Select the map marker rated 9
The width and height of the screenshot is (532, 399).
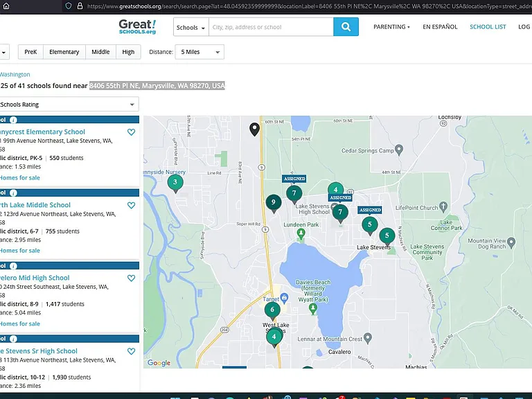click(x=274, y=204)
